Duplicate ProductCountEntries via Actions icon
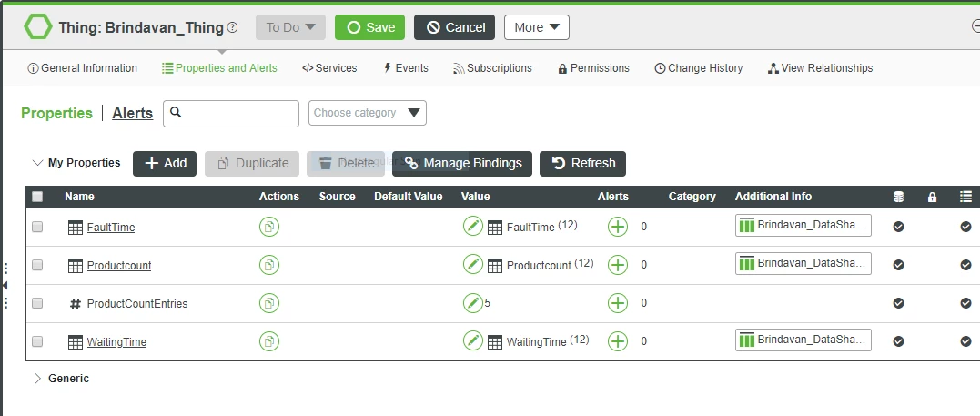The height and width of the screenshot is (416, 980). (x=269, y=303)
